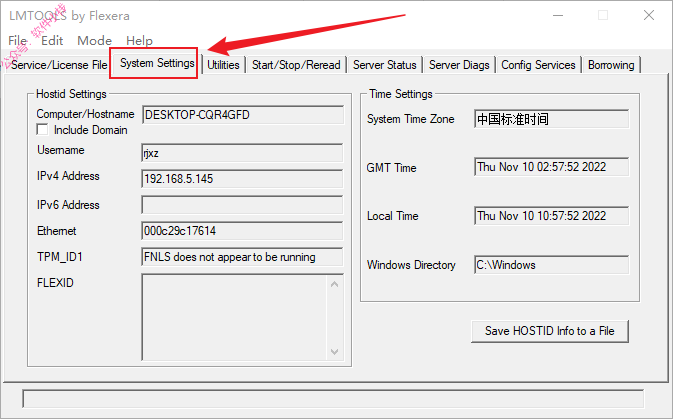Minimize the LMTOOLS window

coord(558,15)
